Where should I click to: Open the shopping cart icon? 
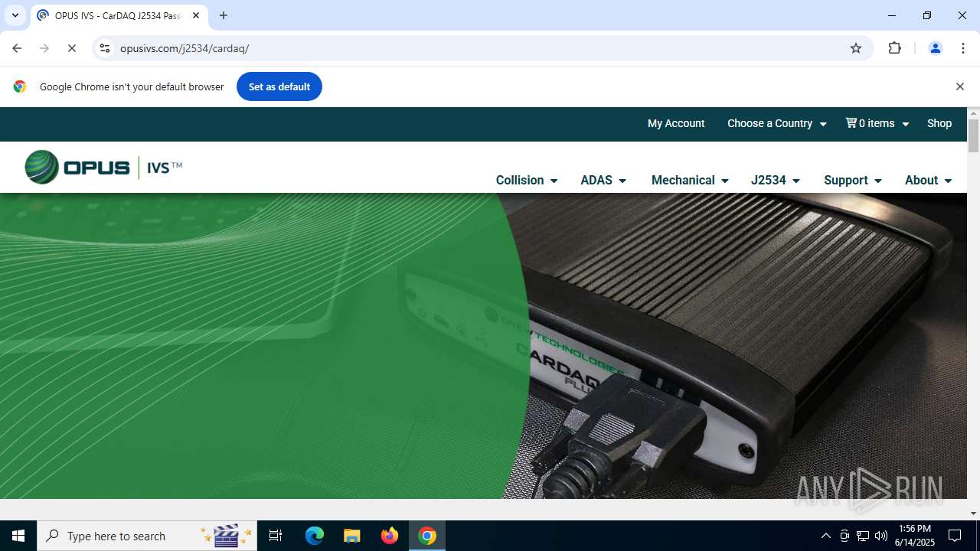click(x=851, y=122)
